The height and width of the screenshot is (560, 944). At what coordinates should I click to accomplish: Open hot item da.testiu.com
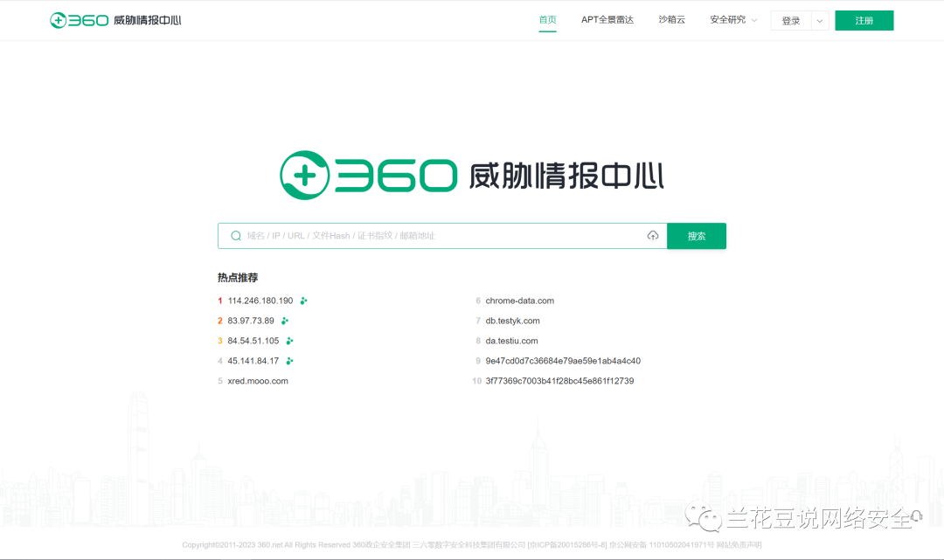click(x=511, y=341)
